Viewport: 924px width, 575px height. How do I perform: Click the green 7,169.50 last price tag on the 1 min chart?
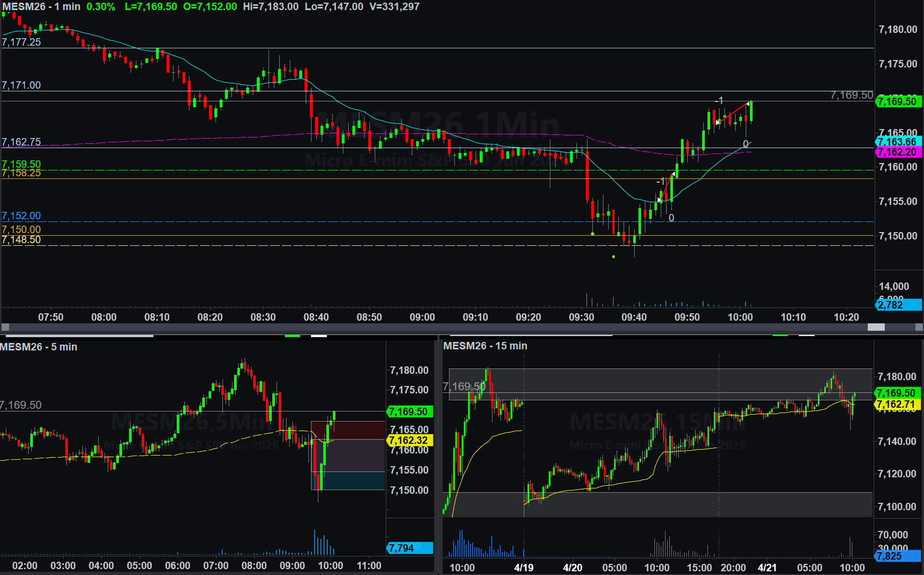point(897,101)
